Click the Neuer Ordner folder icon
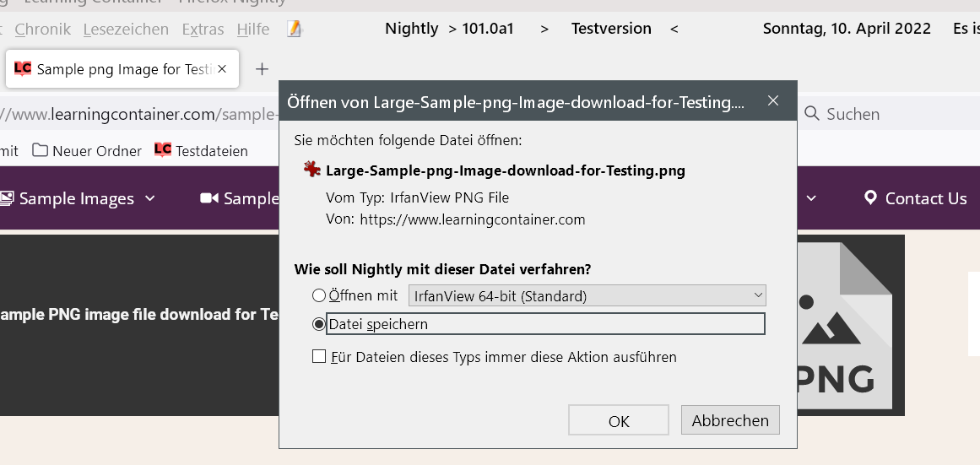This screenshot has height=465, width=980. 40,151
